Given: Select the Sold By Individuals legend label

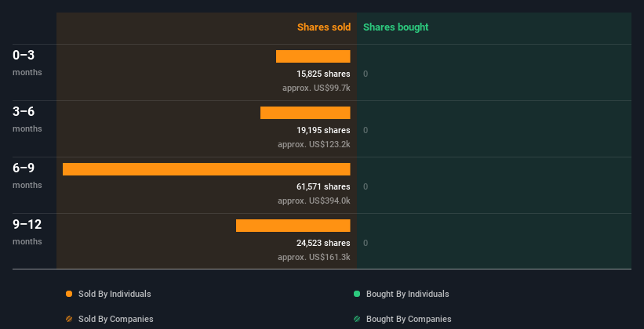Looking at the screenshot, I should 115,294.
